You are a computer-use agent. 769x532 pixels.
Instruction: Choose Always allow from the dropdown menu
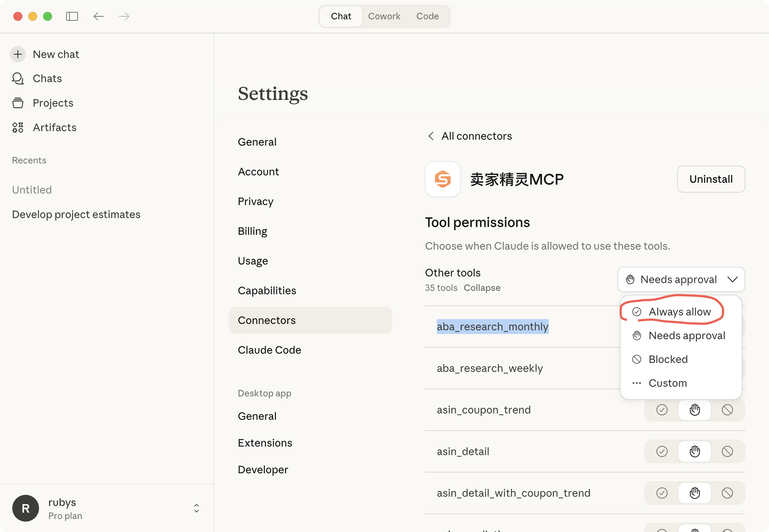coord(679,312)
